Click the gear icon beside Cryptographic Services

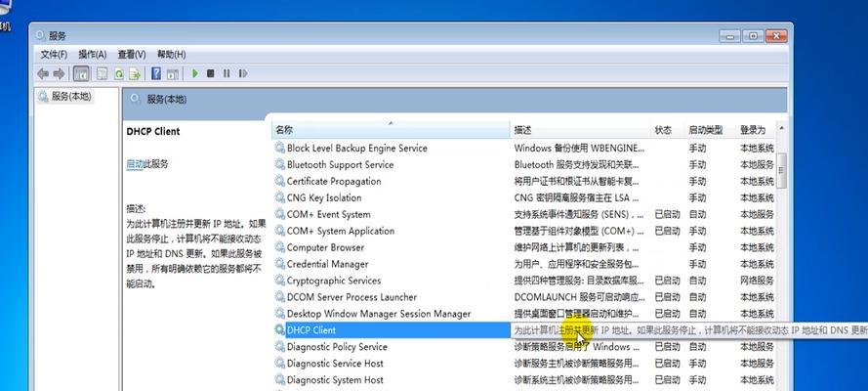(280, 281)
